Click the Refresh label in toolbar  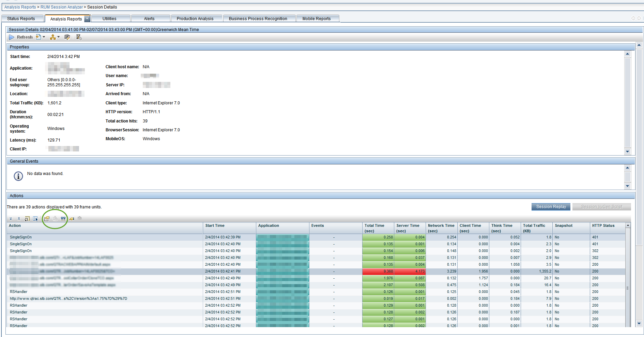coord(25,37)
